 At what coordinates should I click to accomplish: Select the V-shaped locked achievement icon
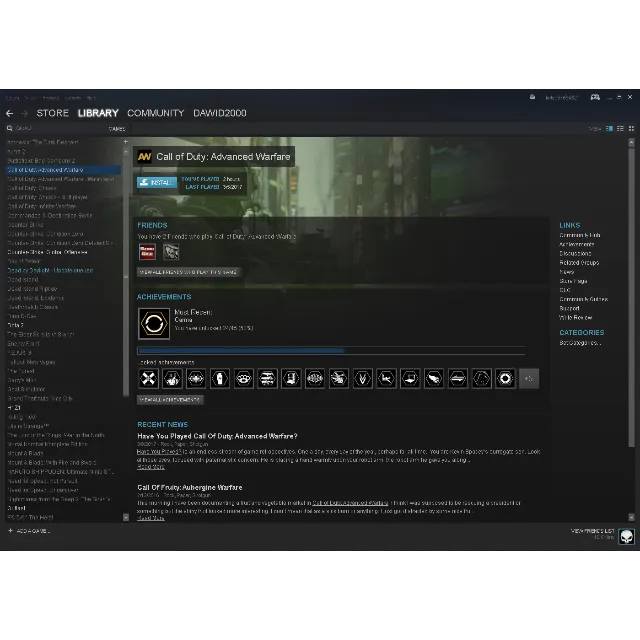click(362, 378)
